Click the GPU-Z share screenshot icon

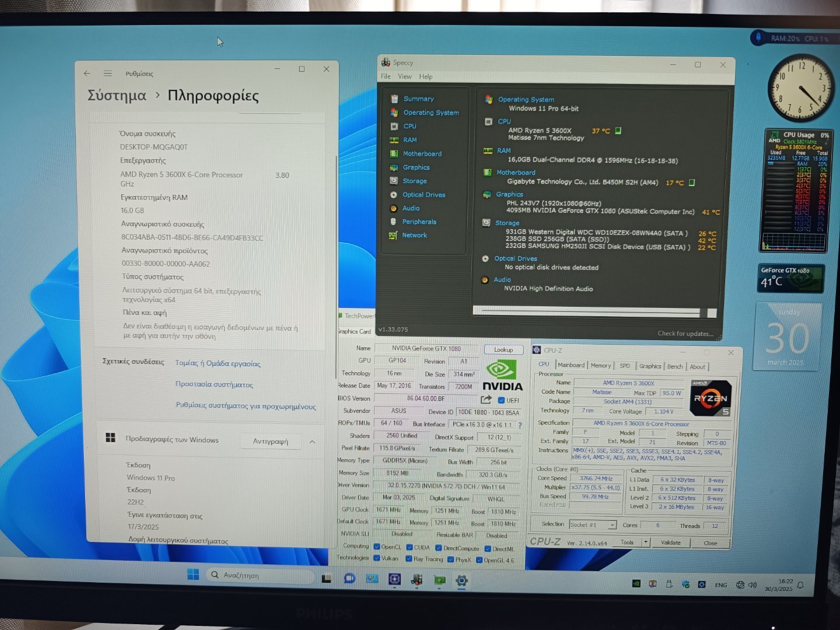(486, 400)
